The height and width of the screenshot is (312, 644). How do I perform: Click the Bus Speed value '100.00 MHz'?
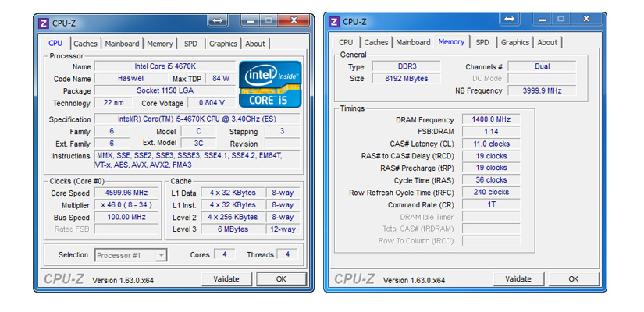[126, 217]
